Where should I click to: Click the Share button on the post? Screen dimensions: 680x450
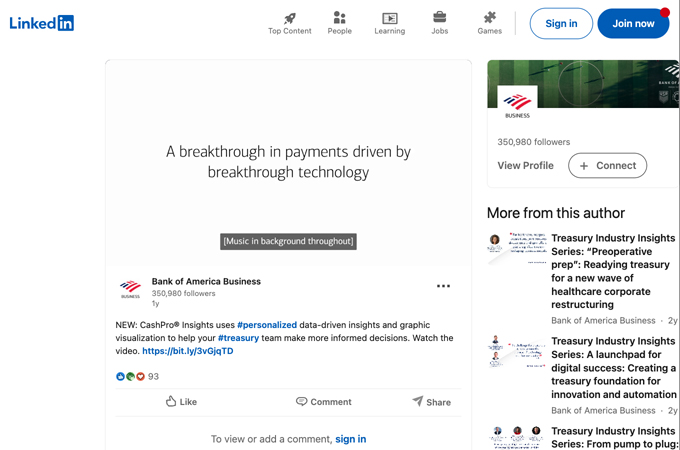click(432, 402)
